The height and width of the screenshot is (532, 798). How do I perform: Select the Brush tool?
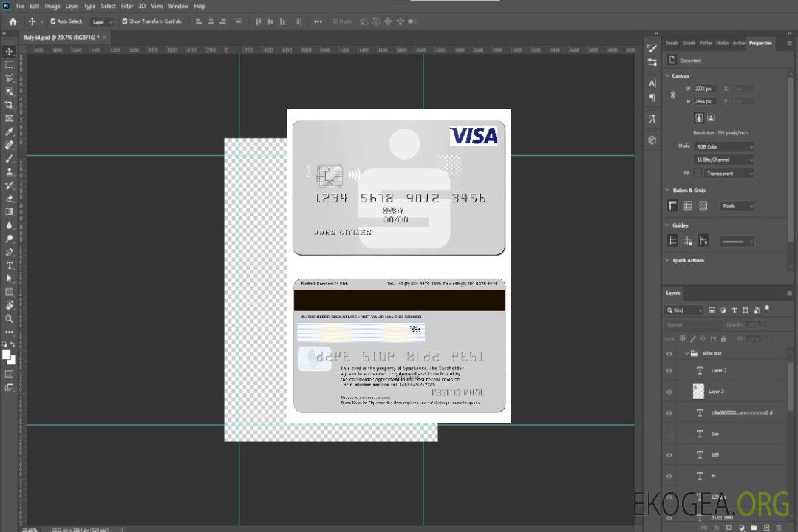point(9,158)
